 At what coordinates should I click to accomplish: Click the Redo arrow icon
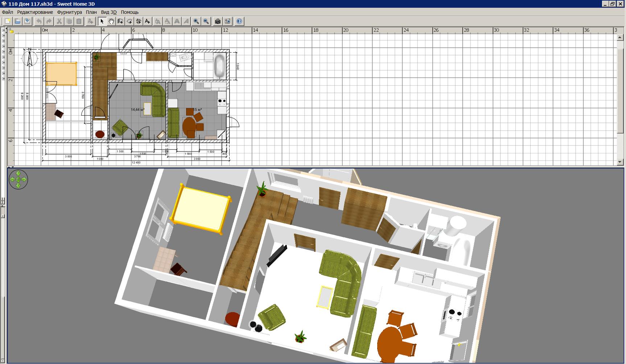[49, 21]
